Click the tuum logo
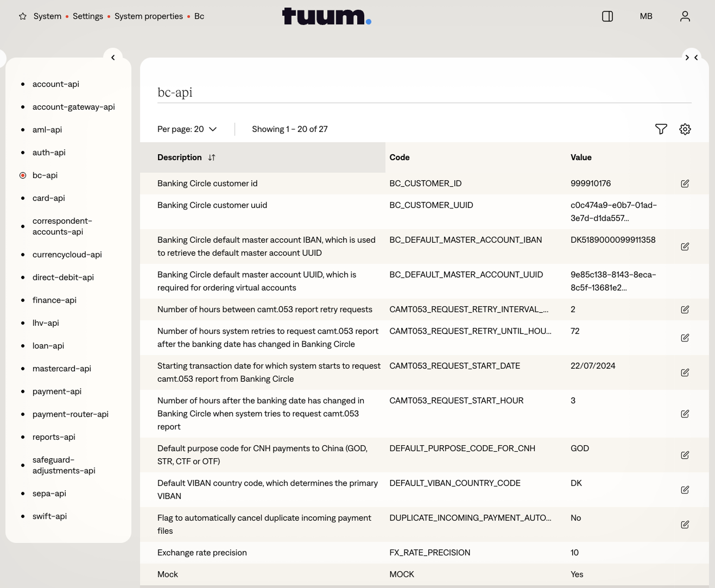This screenshot has height=588, width=715. click(x=326, y=16)
